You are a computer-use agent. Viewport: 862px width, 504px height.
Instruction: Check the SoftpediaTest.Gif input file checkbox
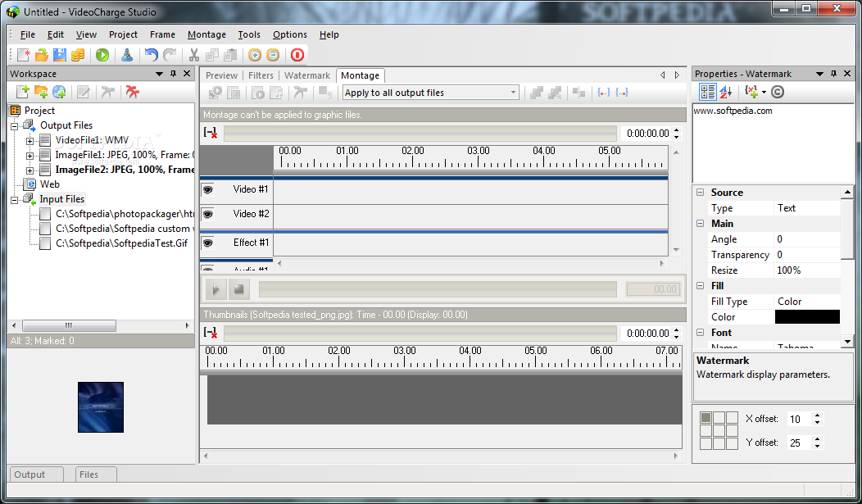tap(45, 243)
